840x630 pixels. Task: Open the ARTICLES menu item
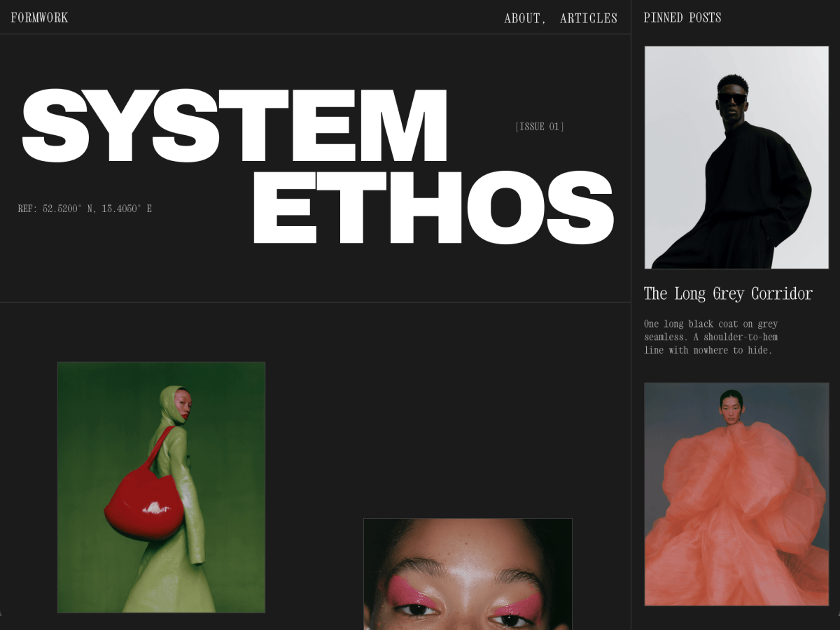coord(589,18)
